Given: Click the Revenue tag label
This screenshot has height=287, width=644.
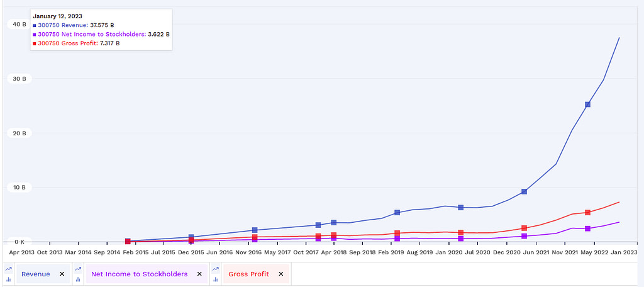Looking at the screenshot, I should (x=36, y=274).
